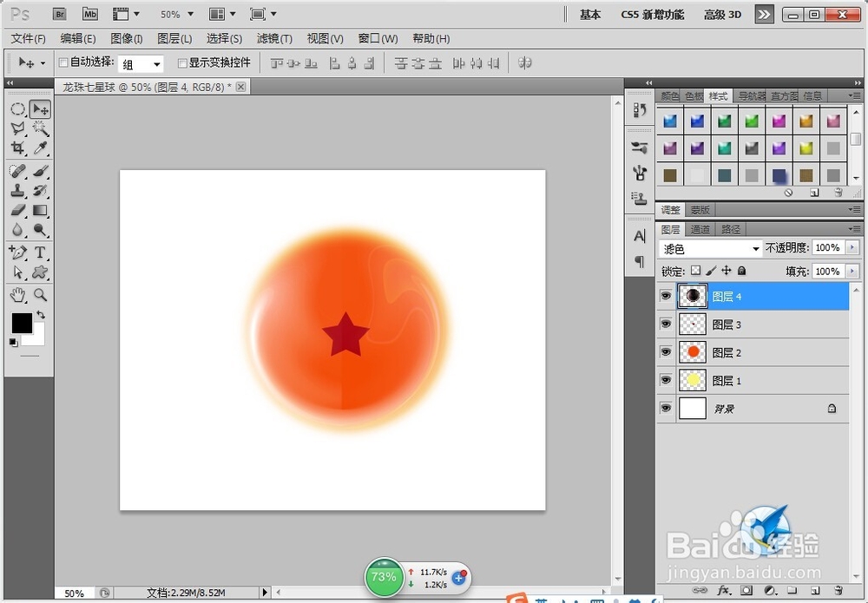Create new adjustment layer icon
This screenshot has width=868, height=603.
[x=769, y=591]
